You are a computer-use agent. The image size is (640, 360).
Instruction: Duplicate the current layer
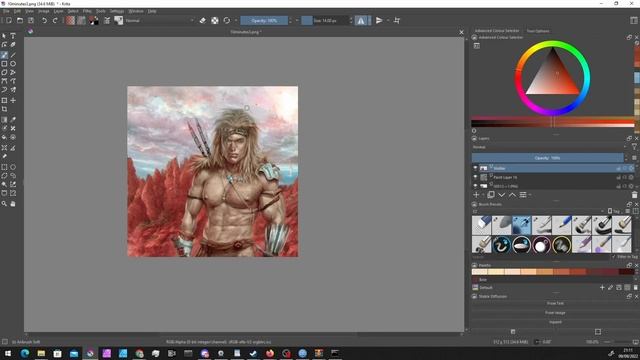491,195
